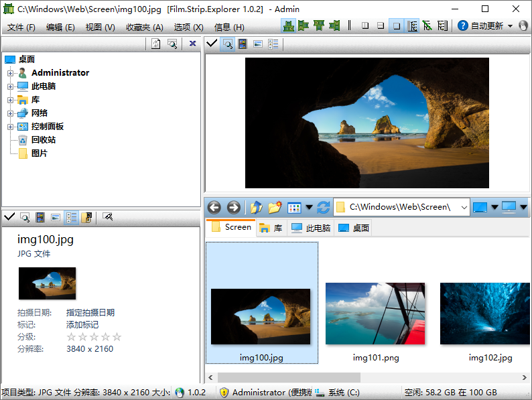The width and height of the screenshot is (532, 400).
Task: Open the 视图 (V) menu
Action: click(100, 27)
